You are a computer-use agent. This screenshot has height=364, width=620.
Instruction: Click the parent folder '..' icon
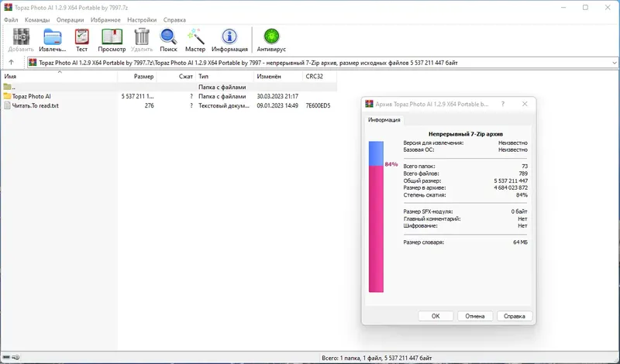(7, 87)
